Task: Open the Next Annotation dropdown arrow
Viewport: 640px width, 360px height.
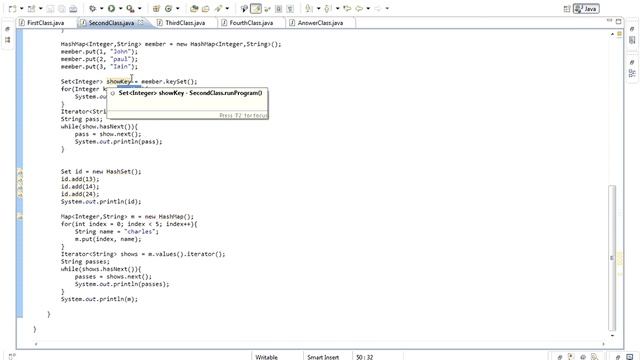Action: pos(318,9)
